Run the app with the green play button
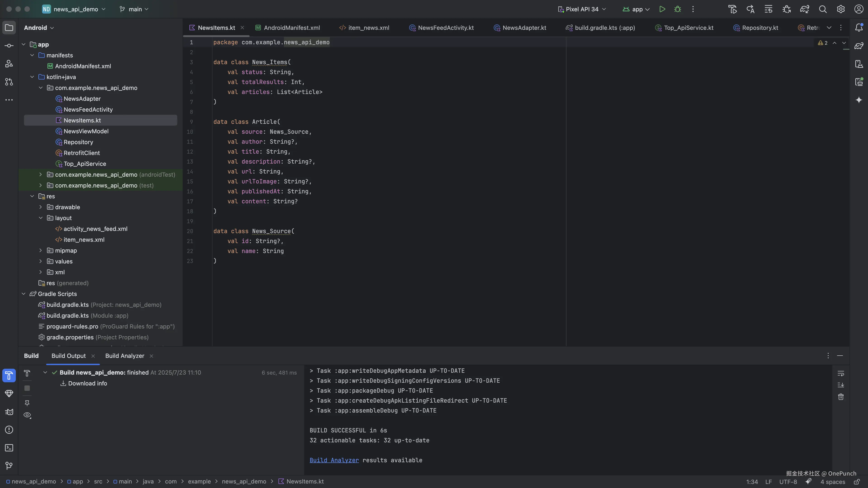 point(662,9)
